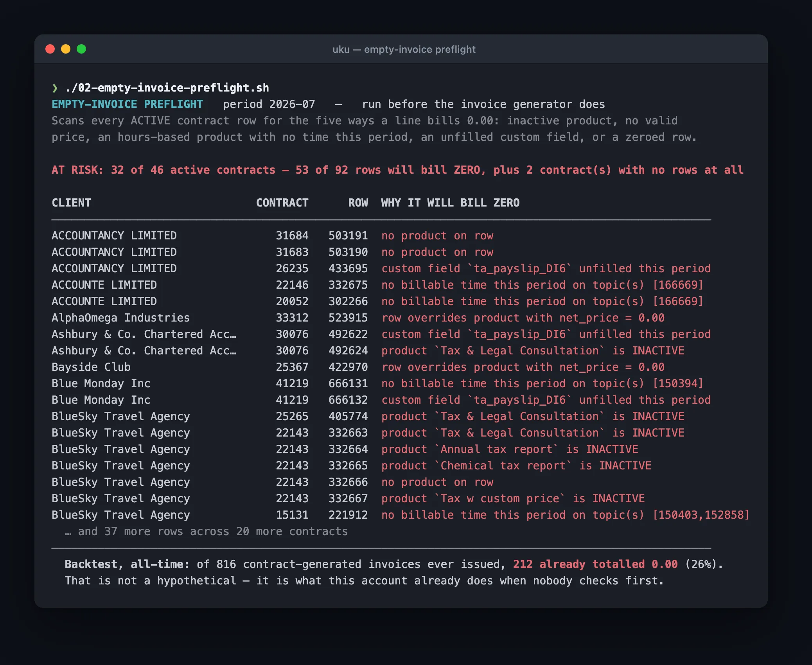This screenshot has width=812, height=665.
Task: Click 'run before the invoice generator does'
Action: 483,104
